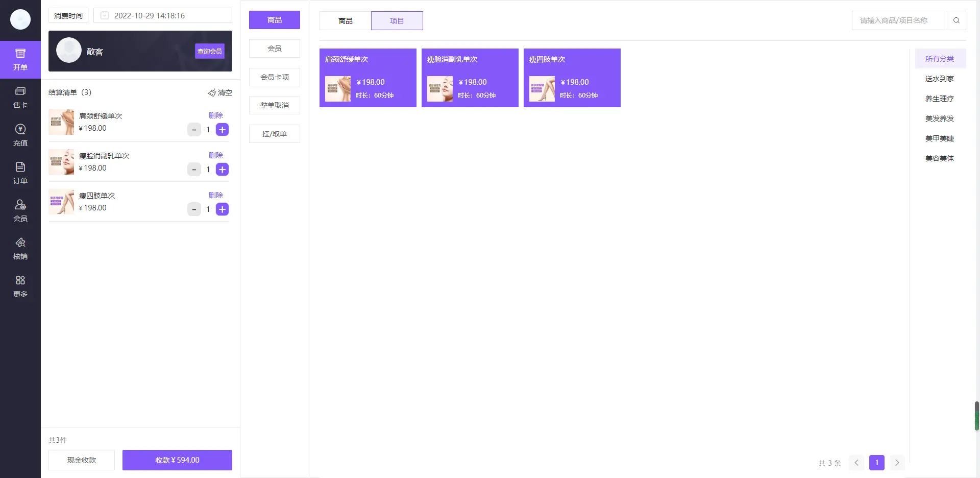Click the search magnifier icon
The width and height of the screenshot is (980, 478).
click(x=956, y=20)
